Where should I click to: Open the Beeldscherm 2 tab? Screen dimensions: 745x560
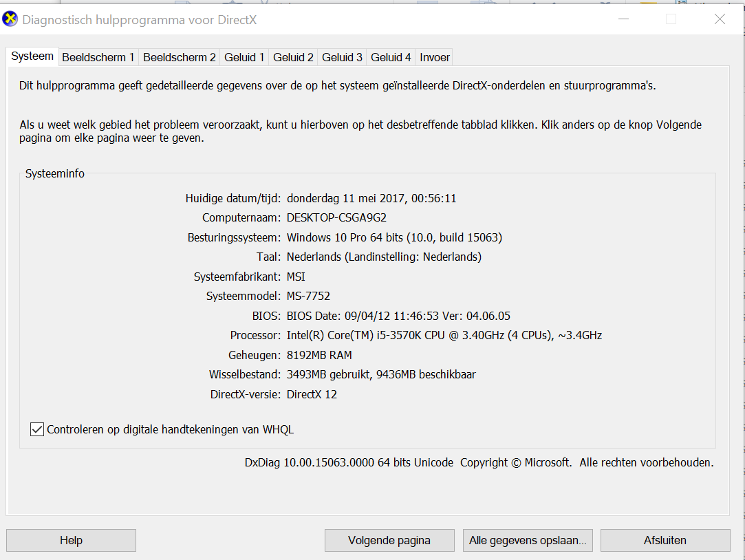pos(180,58)
